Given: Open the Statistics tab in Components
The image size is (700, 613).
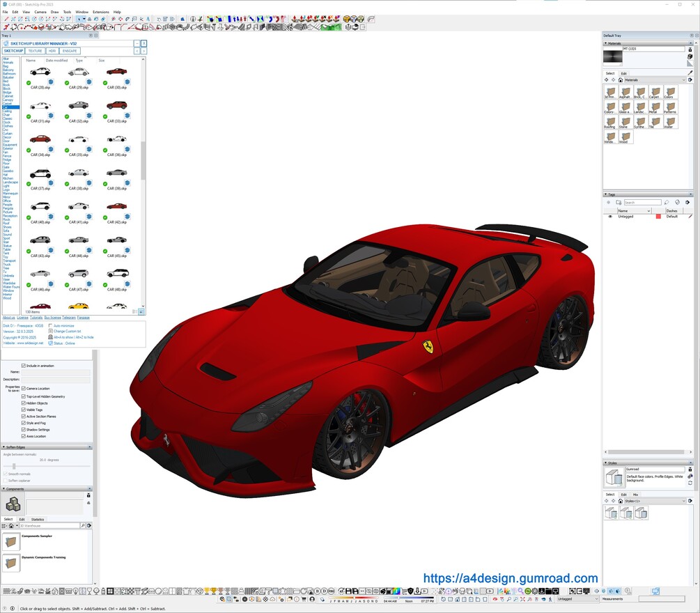Looking at the screenshot, I should coord(38,519).
